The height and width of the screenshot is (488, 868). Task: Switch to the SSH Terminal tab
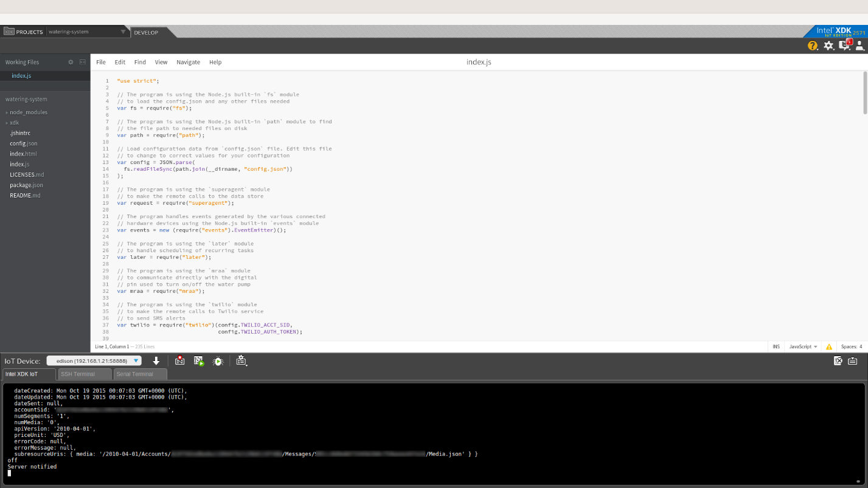(x=85, y=374)
